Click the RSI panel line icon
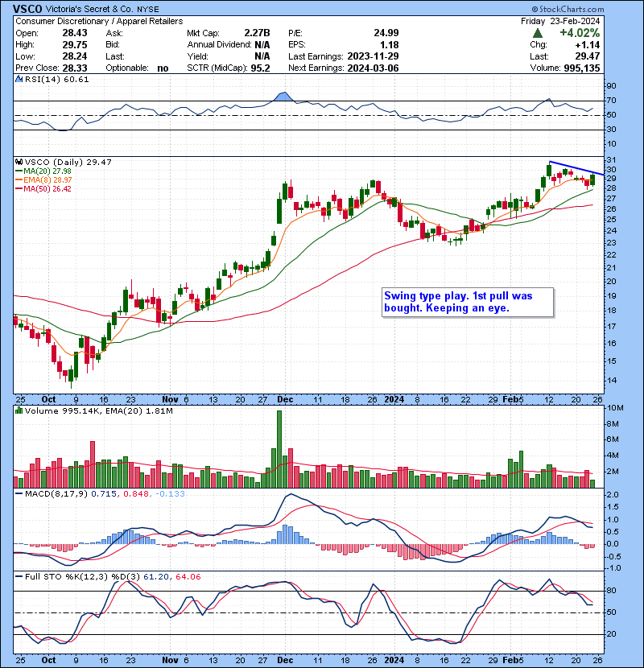Screen dimensions: 644x668 (19, 79)
